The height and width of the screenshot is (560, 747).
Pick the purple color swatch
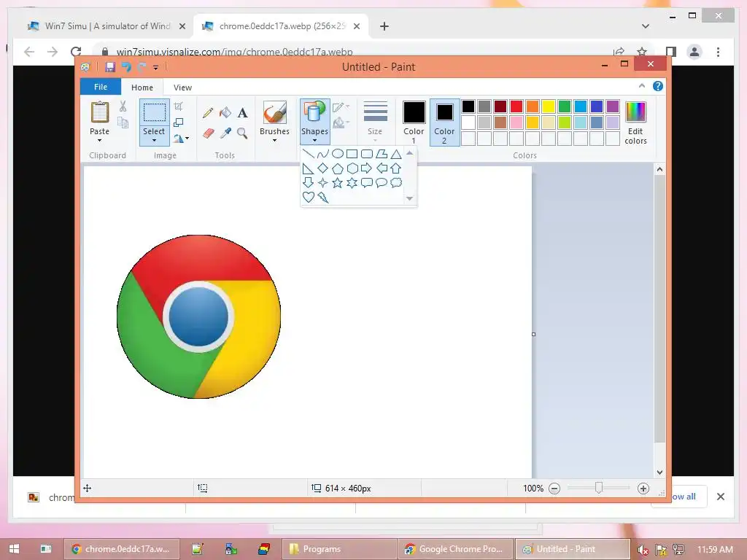point(613,106)
